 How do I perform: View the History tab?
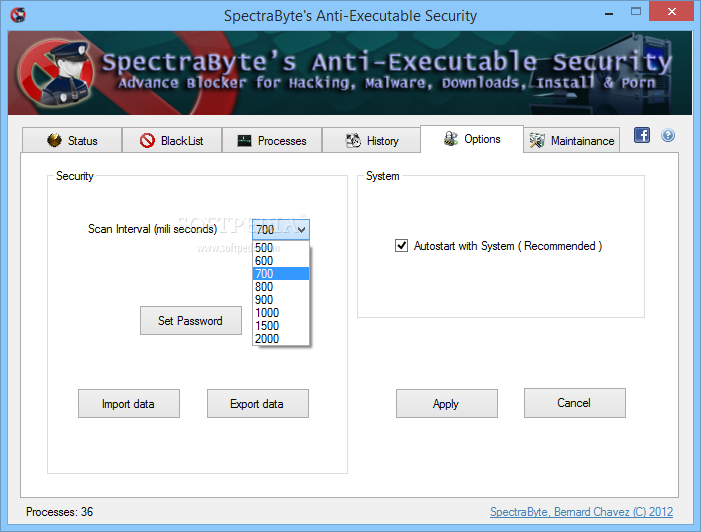coord(372,140)
